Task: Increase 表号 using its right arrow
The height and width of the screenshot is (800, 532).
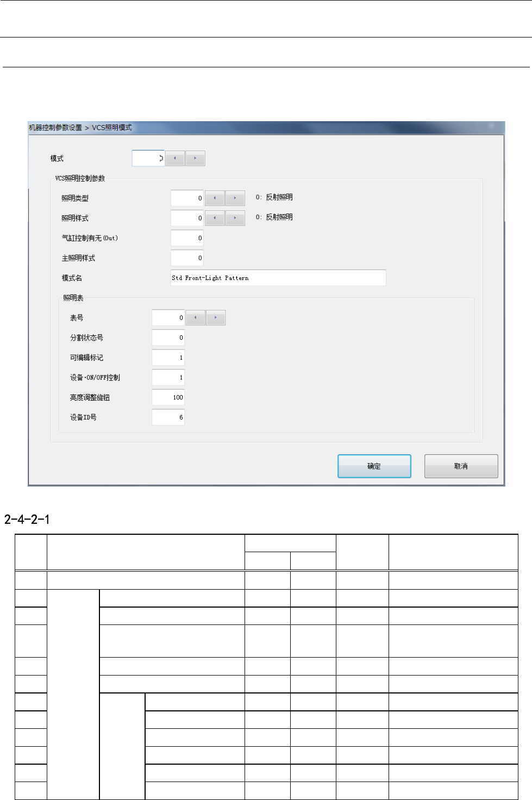Action: pyautogui.click(x=215, y=317)
